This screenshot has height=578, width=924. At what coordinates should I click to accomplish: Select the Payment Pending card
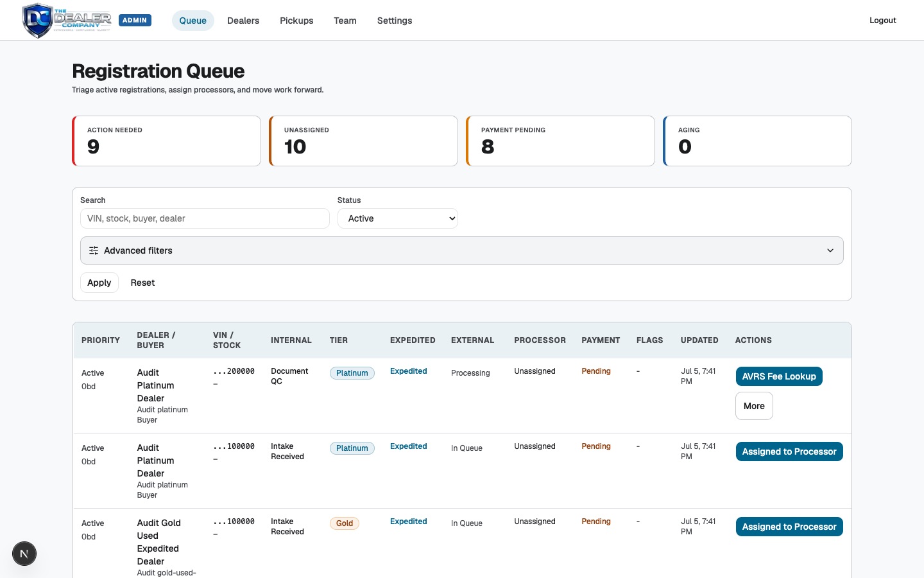click(x=561, y=141)
